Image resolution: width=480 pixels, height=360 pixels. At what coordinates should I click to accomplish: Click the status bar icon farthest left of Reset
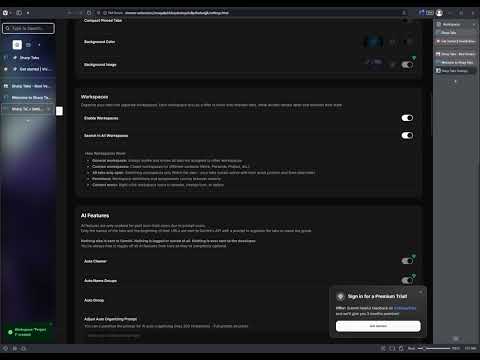point(383,348)
